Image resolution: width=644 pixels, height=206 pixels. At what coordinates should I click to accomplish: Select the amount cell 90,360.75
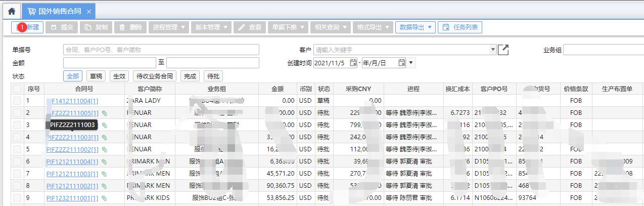pyautogui.click(x=278, y=186)
